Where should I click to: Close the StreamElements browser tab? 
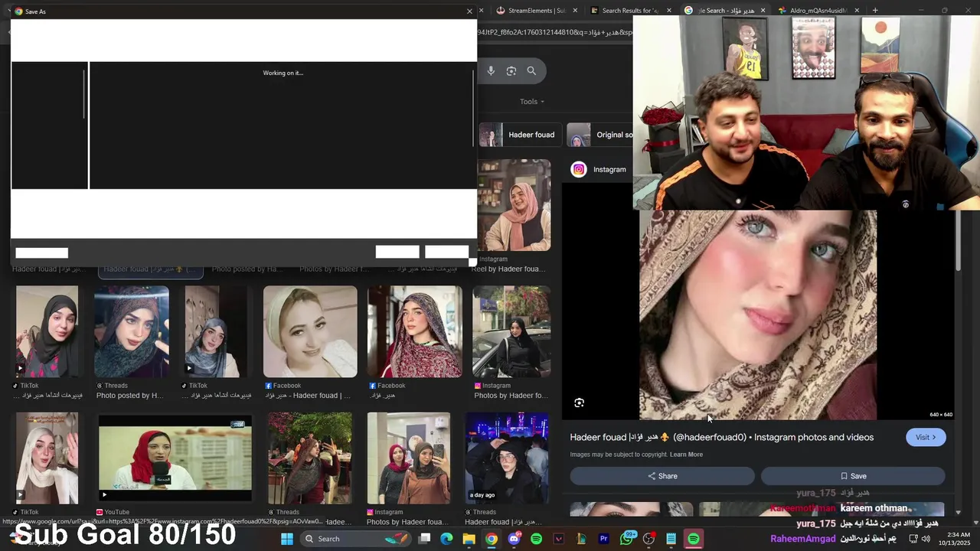coord(574,11)
